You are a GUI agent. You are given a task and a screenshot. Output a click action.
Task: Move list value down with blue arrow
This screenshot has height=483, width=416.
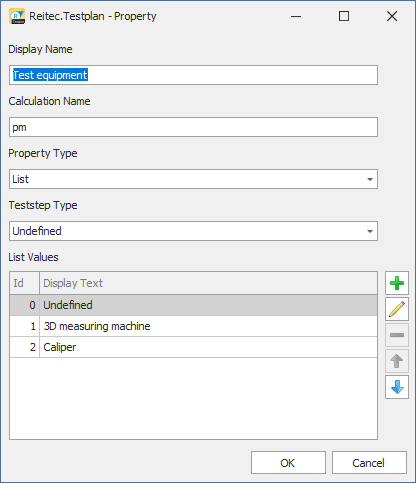pos(397,387)
